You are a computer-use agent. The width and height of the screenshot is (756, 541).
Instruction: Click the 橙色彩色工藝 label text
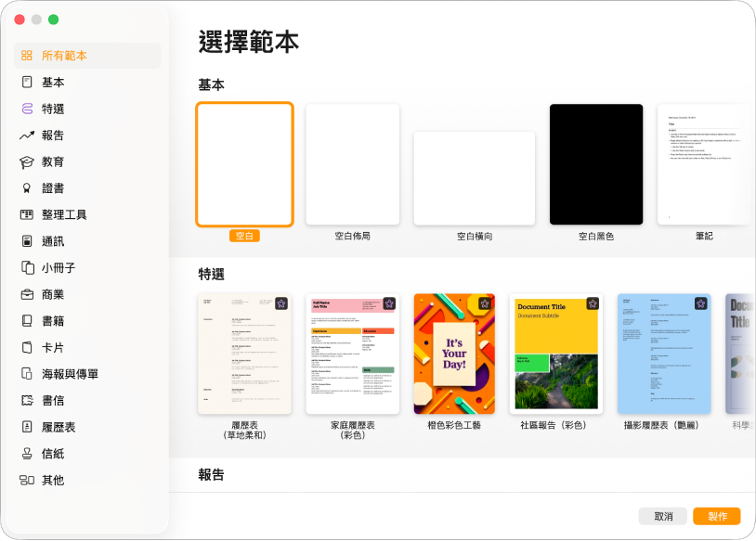(x=455, y=425)
